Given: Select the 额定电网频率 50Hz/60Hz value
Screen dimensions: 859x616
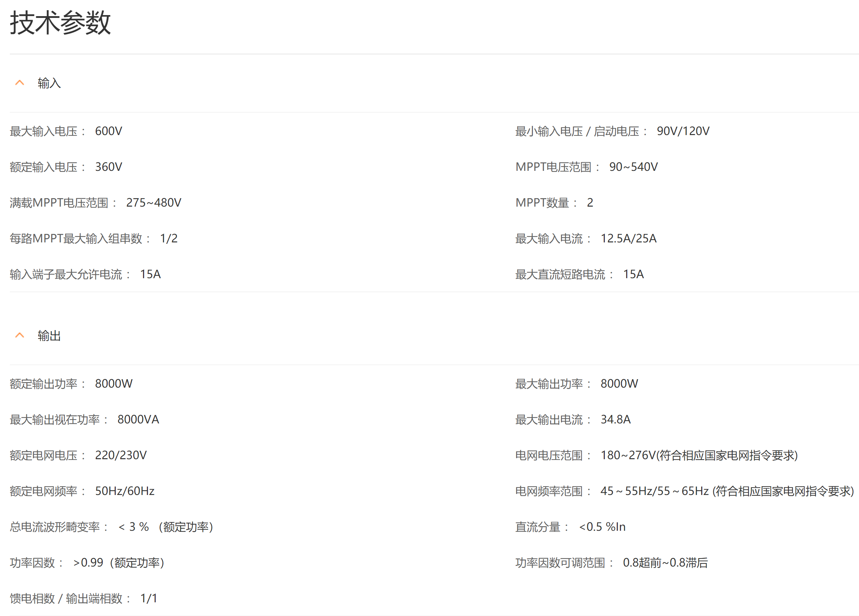Looking at the screenshot, I should [x=124, y=491].
